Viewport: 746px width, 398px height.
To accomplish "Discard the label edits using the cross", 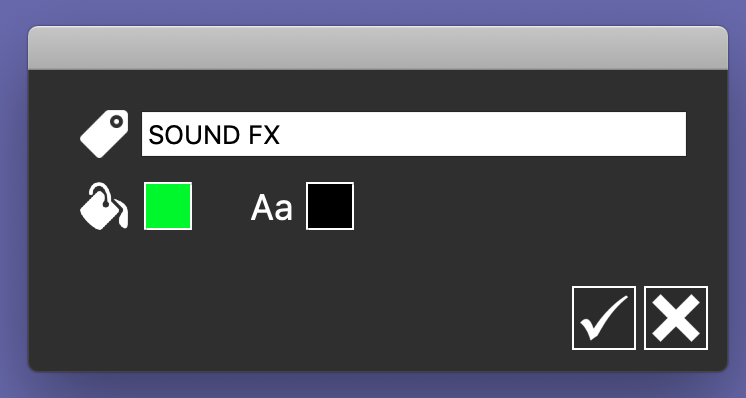I will (x=676, y=318).
